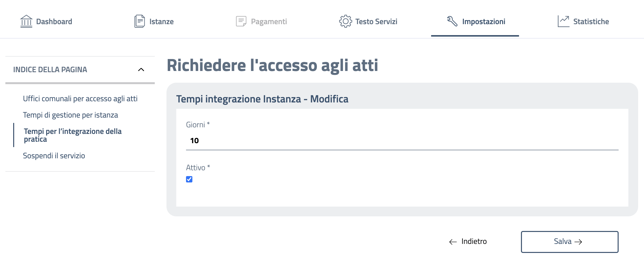Toggle the INDICE DELLA PAGINA header
The width and height of the screenshot is (644, 260).
(x=50, y=70)
